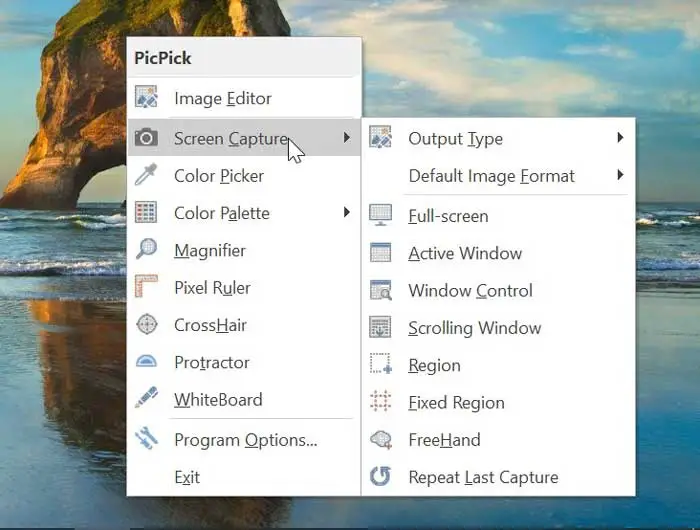
Task: Select Fixed Region capture entry
Action: [x=456, y=403]
